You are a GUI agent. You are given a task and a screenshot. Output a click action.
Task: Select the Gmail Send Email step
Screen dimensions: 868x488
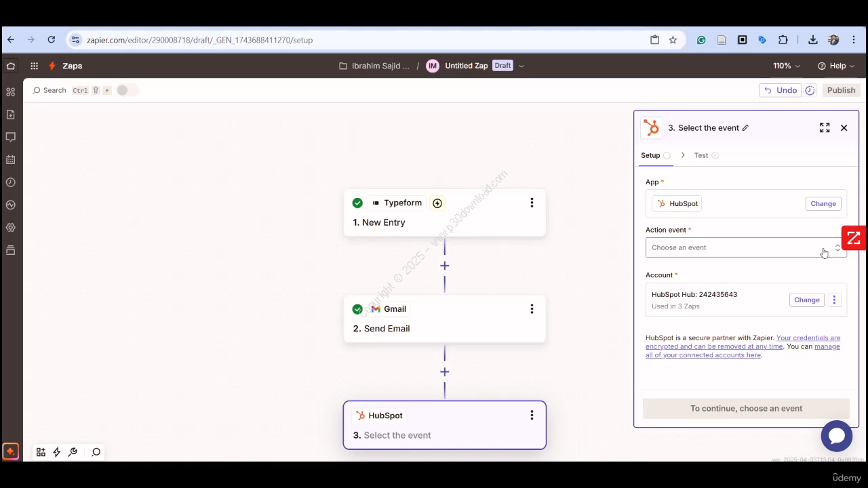[445, 319]
